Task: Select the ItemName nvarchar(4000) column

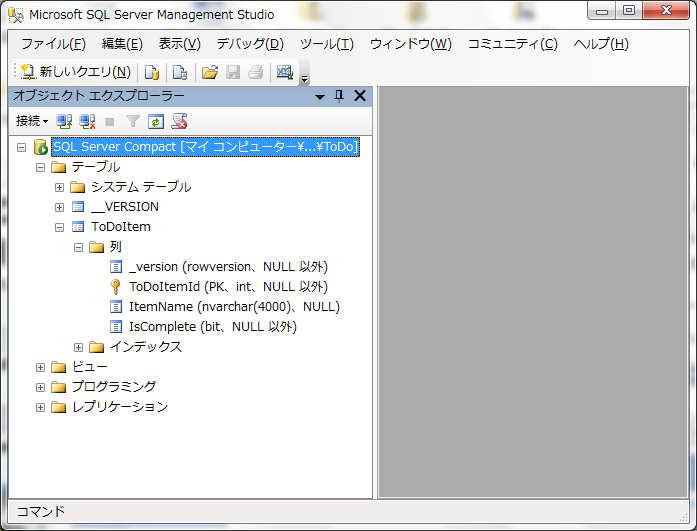Action: pyautogui.click(x=234, y=307)
